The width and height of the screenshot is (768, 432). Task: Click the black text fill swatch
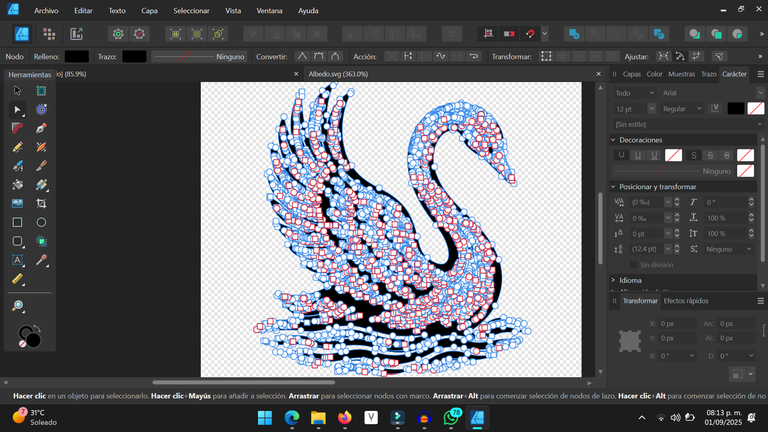[x=736, y=109]
